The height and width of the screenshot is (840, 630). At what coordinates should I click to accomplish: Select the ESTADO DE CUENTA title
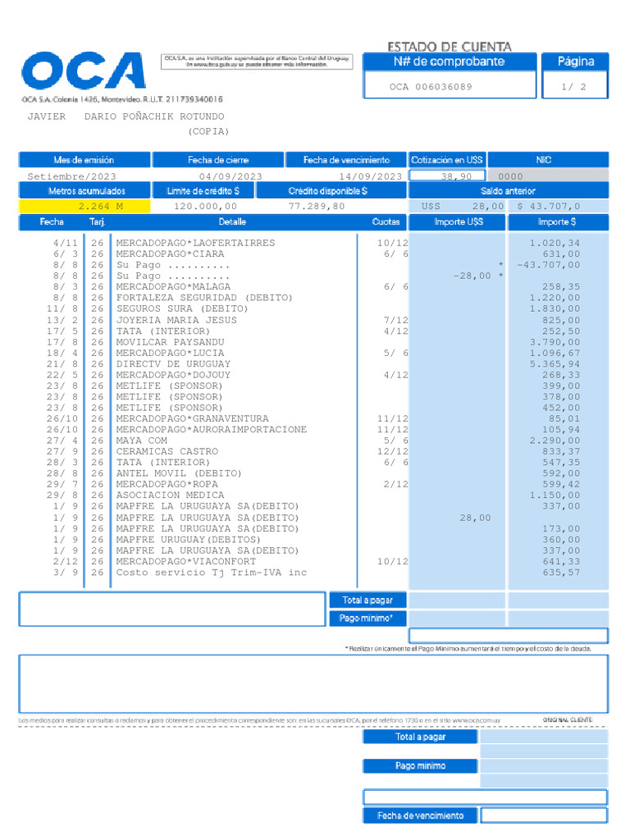coord(450,47)
